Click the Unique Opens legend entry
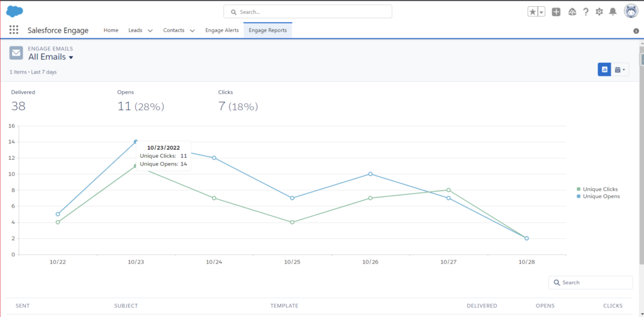Viewport: 644px width, 317px height. point(598,196)
